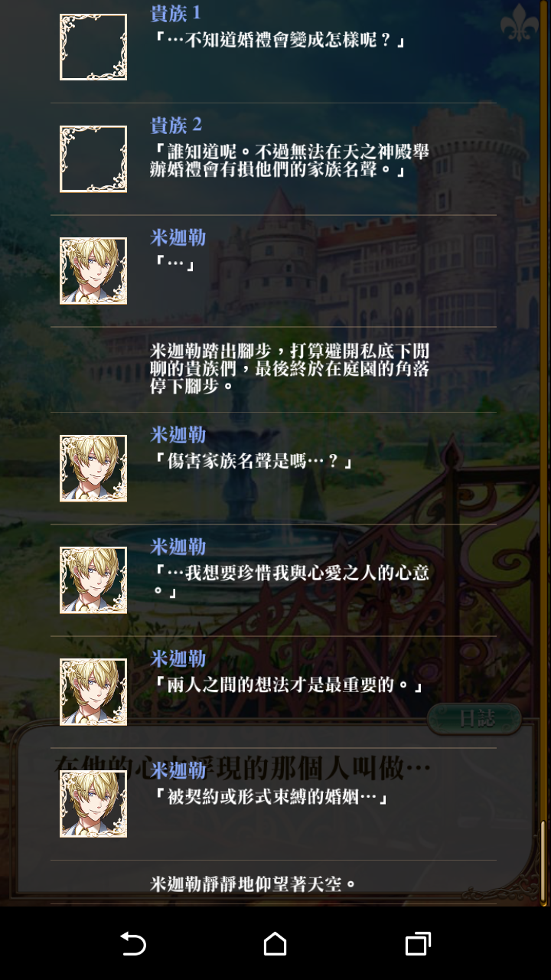Click the empty portrait frame for 貴族 2

point(93,159)
